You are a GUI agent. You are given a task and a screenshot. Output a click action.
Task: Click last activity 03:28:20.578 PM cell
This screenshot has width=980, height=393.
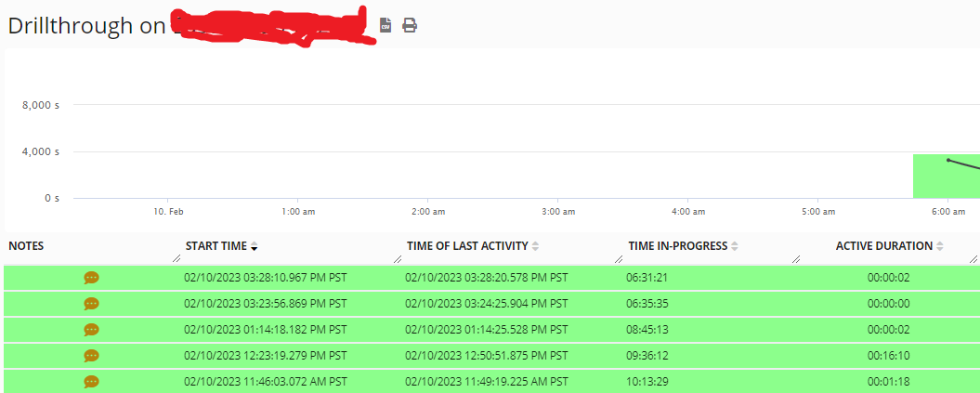click(x=486, y=278)
